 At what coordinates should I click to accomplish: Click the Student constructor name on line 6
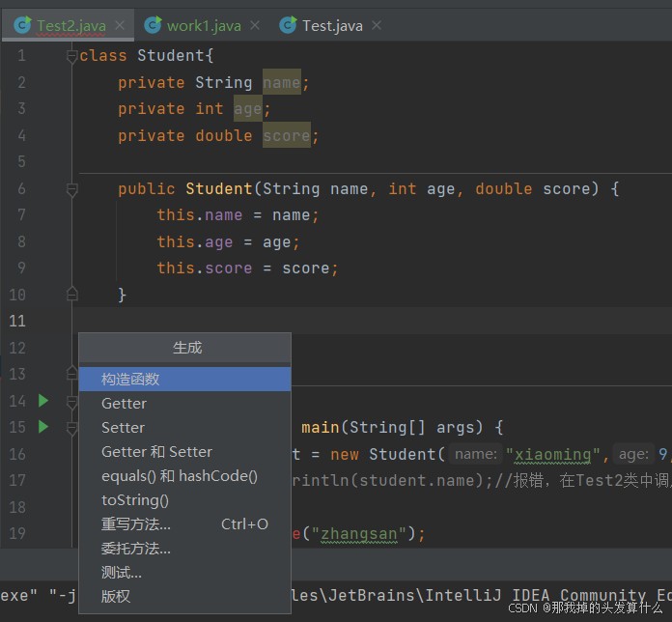coord(219,188)
